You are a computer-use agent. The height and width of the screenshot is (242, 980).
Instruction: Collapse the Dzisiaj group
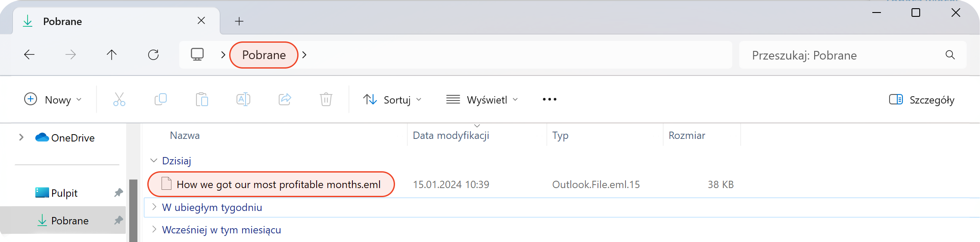tap(154, 160)
